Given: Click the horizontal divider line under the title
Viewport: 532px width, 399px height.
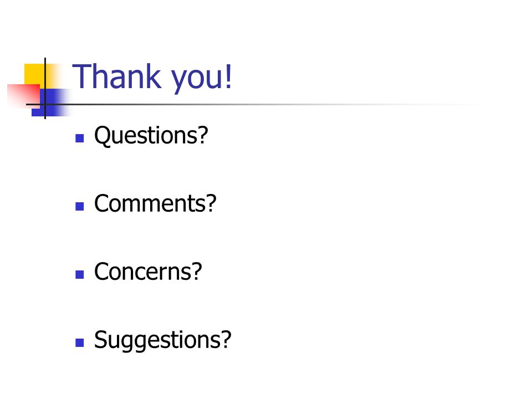Looking at the screenshot, I should (x=258, y=105).
